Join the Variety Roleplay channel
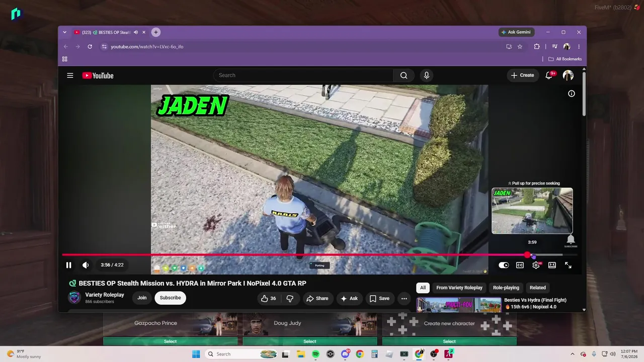Viewport: 644px width, 362px height. coord(142,298)
